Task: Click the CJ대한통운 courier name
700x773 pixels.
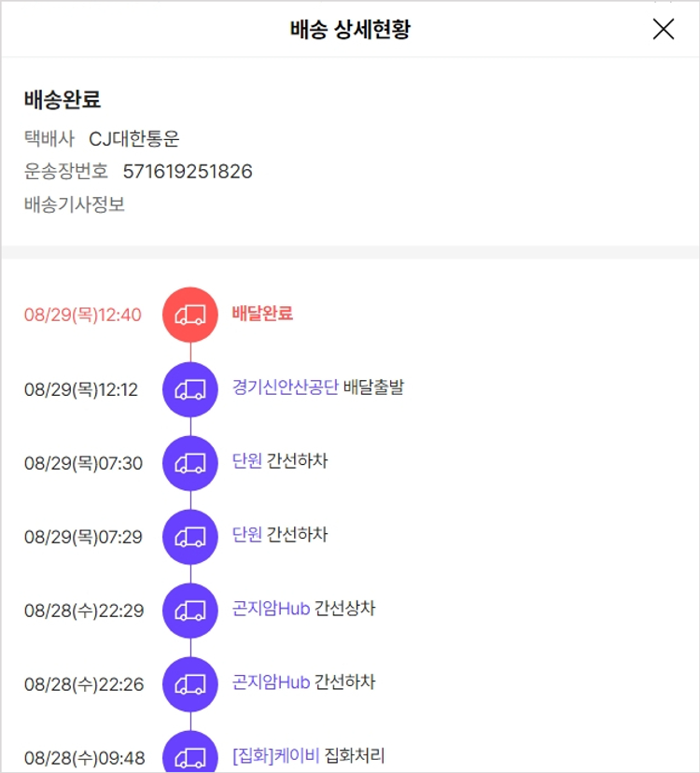Action: coord(133,139)
